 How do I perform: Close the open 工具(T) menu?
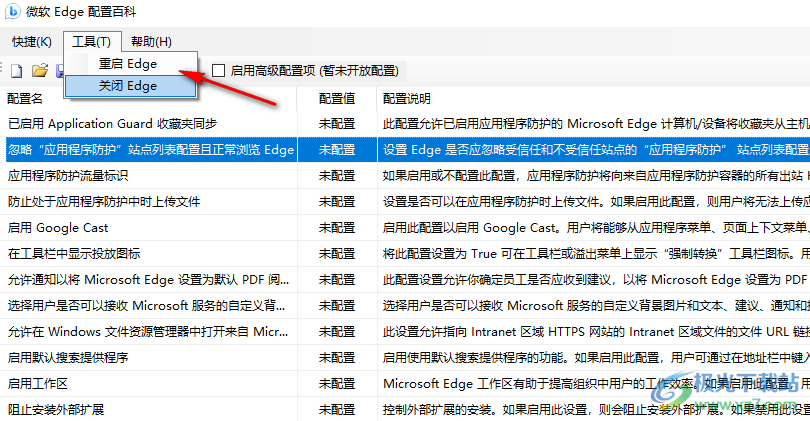tap(92, 42)
